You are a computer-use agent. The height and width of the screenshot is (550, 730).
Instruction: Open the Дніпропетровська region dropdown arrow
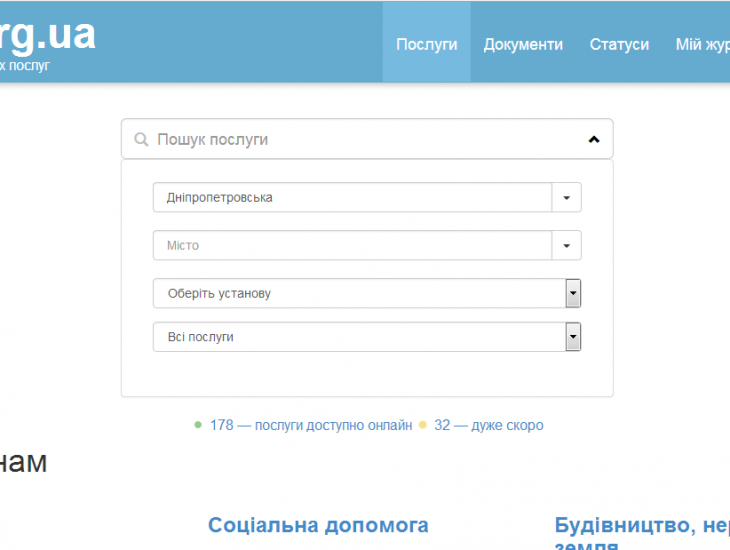(566, 198)
